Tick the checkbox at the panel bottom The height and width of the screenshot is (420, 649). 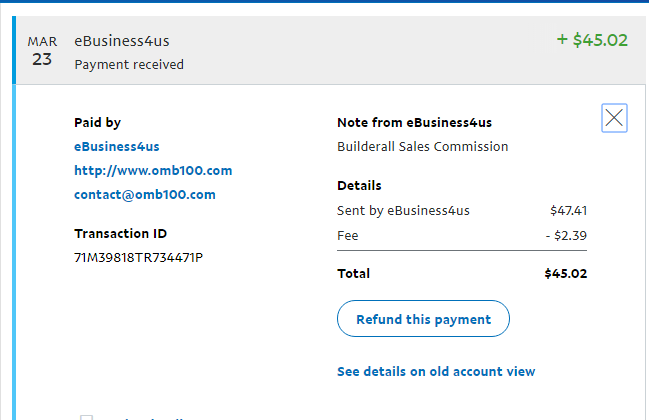(87, 417)
